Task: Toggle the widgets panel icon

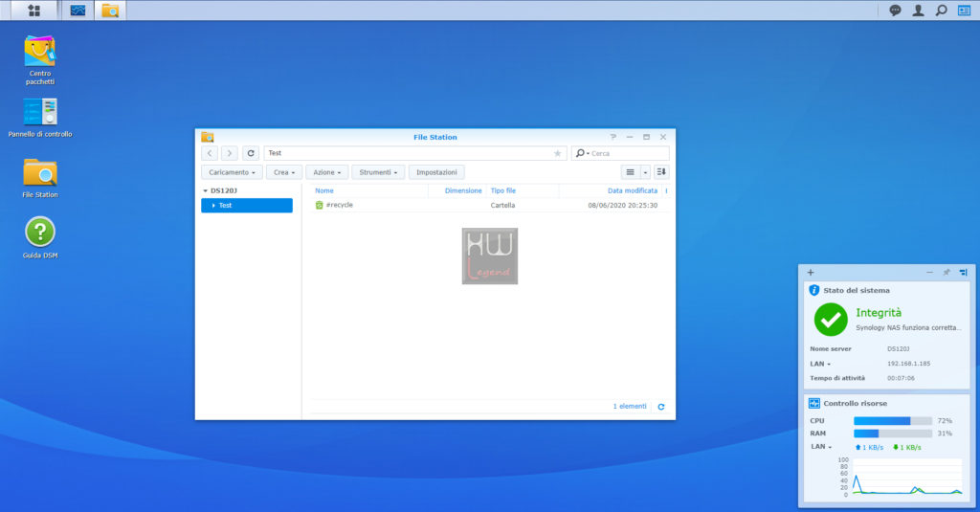Action: click(965, 10)
